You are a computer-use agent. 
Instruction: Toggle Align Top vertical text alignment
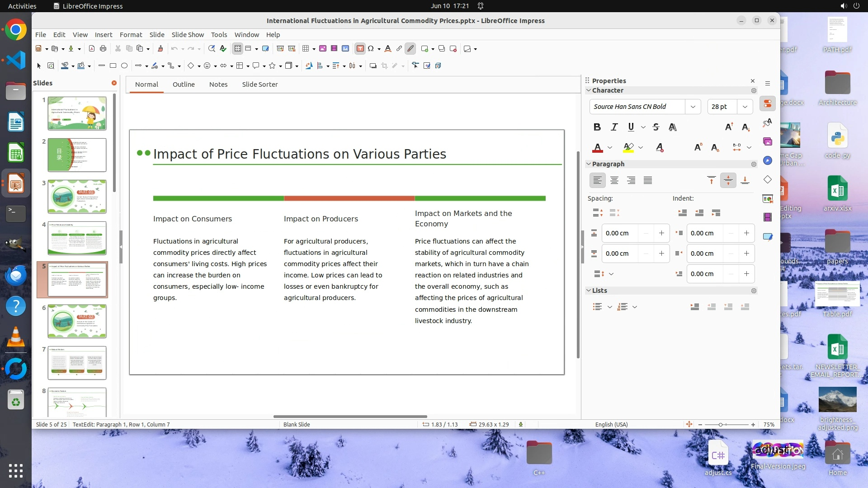711,181
